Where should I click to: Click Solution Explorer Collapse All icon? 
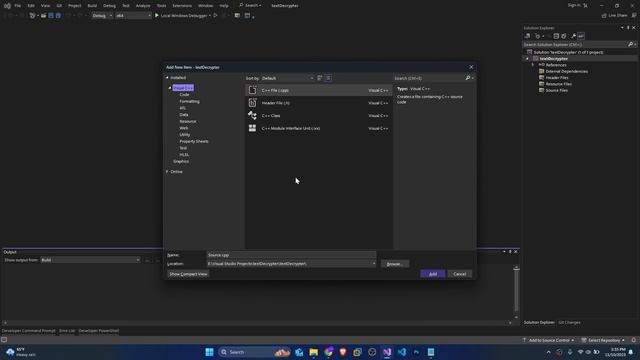pos(556,36)
